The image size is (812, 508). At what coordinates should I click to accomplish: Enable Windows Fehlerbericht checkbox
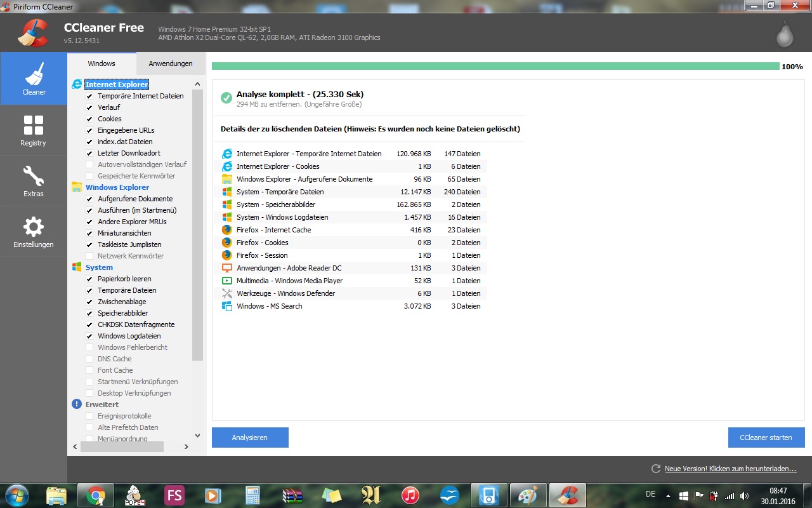coord(89,347)
